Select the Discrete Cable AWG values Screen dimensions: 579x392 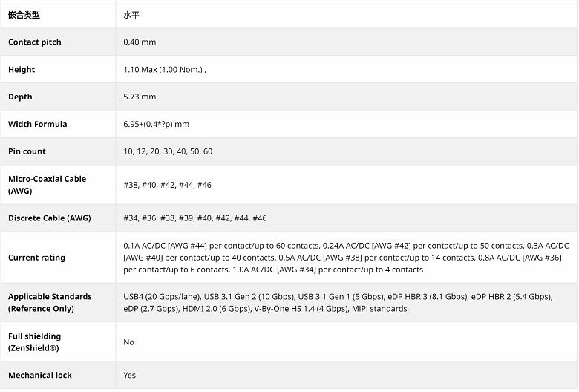(195, 218)
